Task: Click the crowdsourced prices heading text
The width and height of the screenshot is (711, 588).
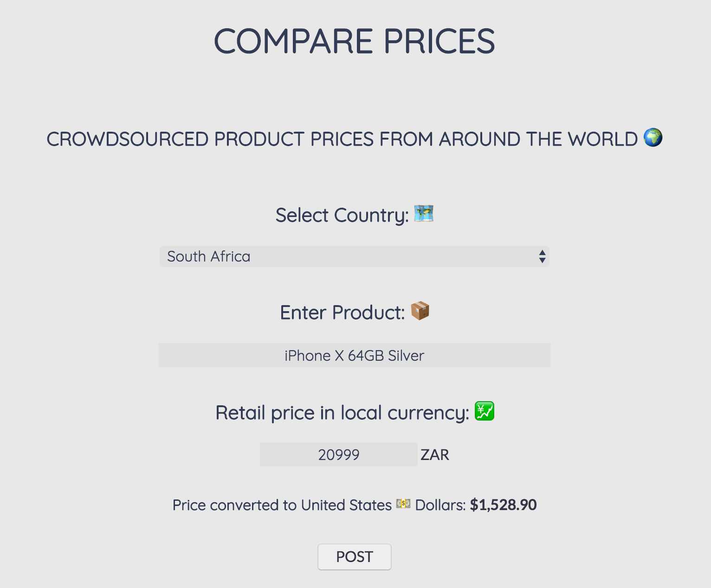Action: pyautogui.click(x=343, y=139)
